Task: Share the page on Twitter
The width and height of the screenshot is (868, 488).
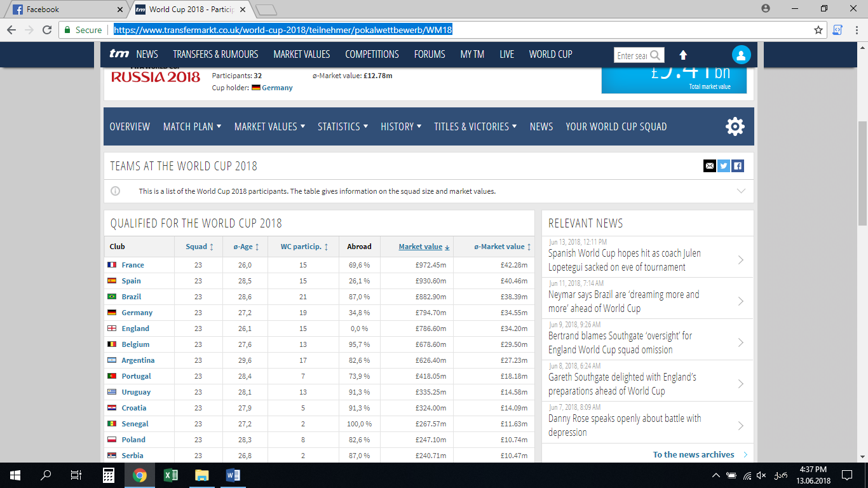Action: pyautogui.click(x=723, y=166)
